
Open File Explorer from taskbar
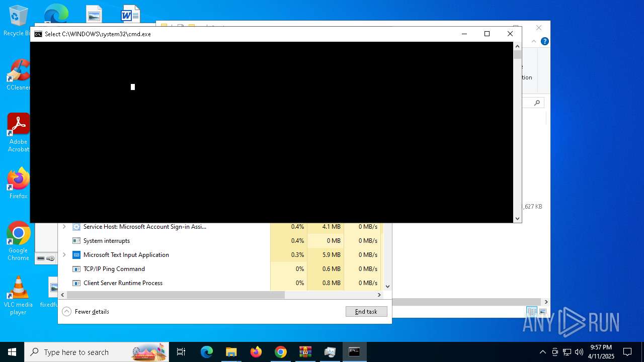pyautogui.click(x=231, y=352)
